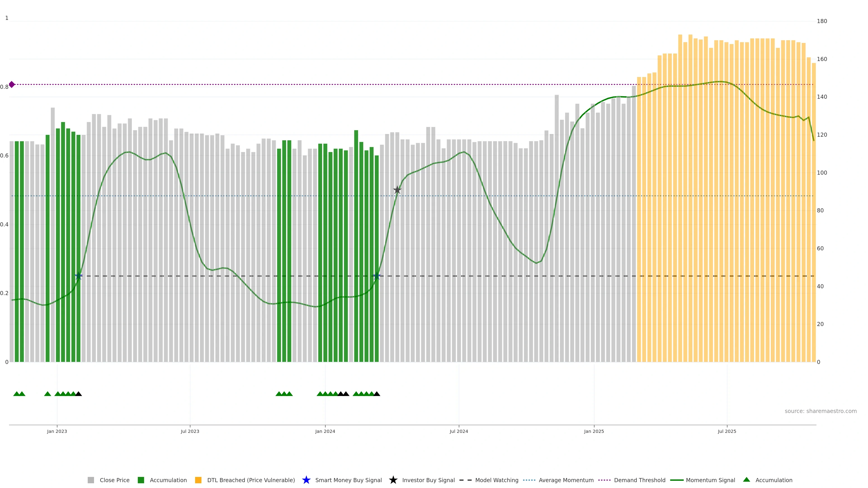Click the Jan 2024 axis label
The height and width of the screenshot is (488, 868).
tap(325, 431)
